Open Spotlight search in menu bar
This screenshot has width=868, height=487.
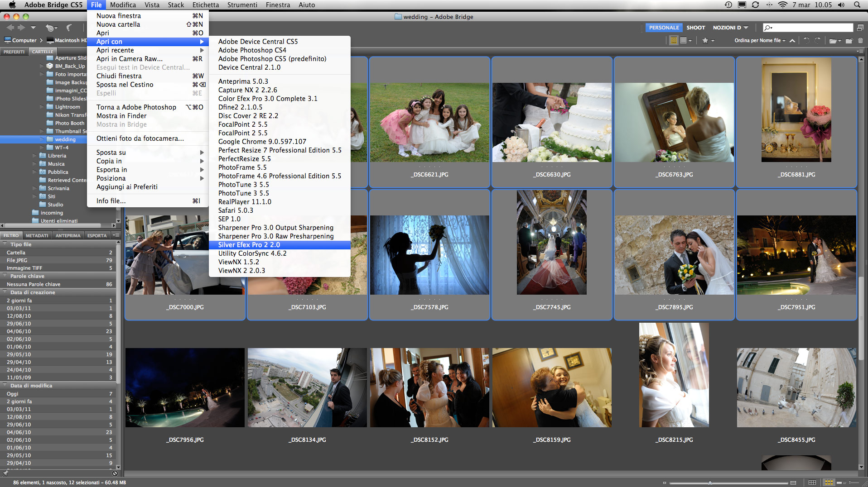click(857, 5)
